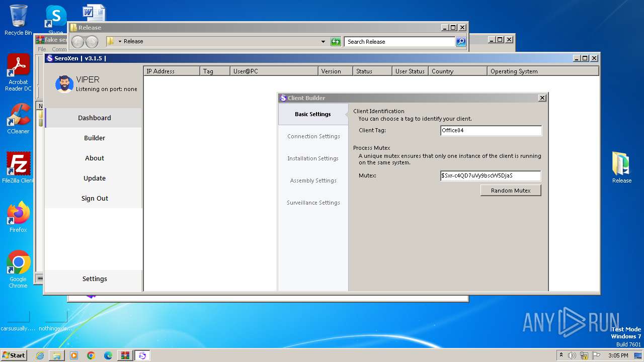
Task: Click the Client Tag input field
Action: point(491,131)
